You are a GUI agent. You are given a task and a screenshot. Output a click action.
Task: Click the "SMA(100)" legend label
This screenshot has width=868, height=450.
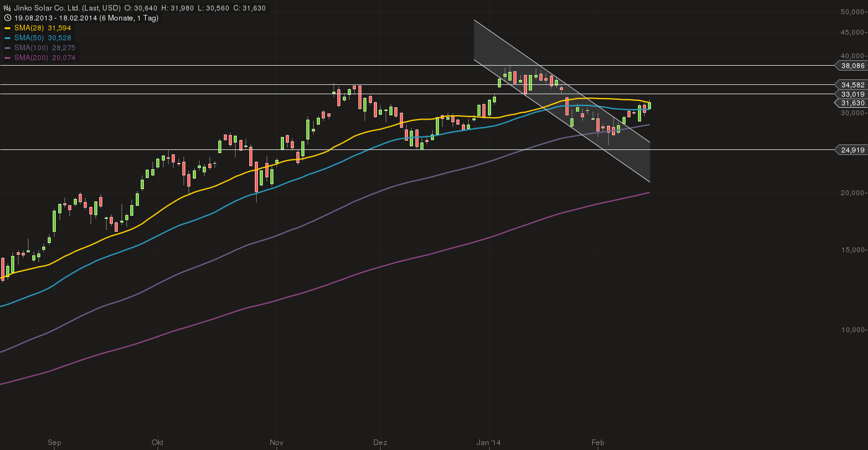click(x=31, y=48)
